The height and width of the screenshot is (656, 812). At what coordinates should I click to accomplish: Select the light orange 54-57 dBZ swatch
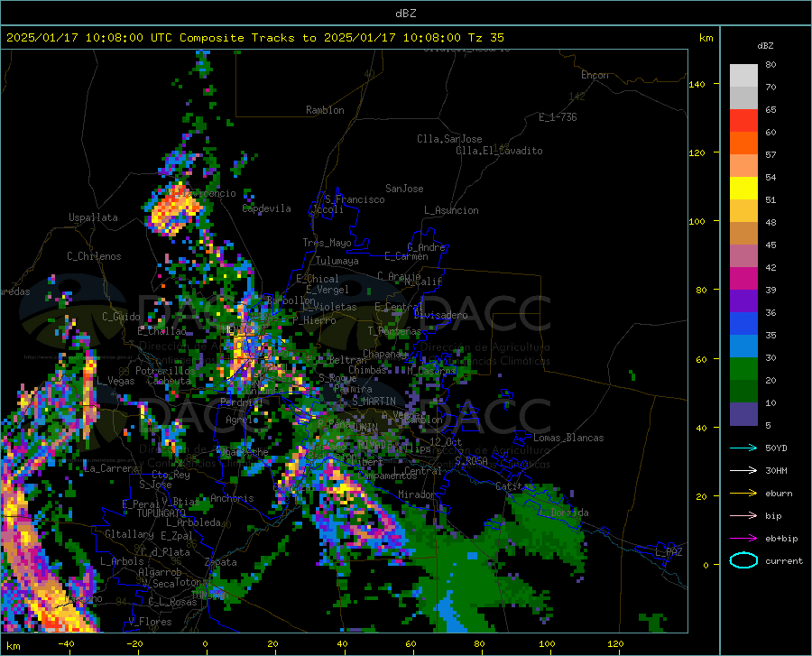point(743,166)
